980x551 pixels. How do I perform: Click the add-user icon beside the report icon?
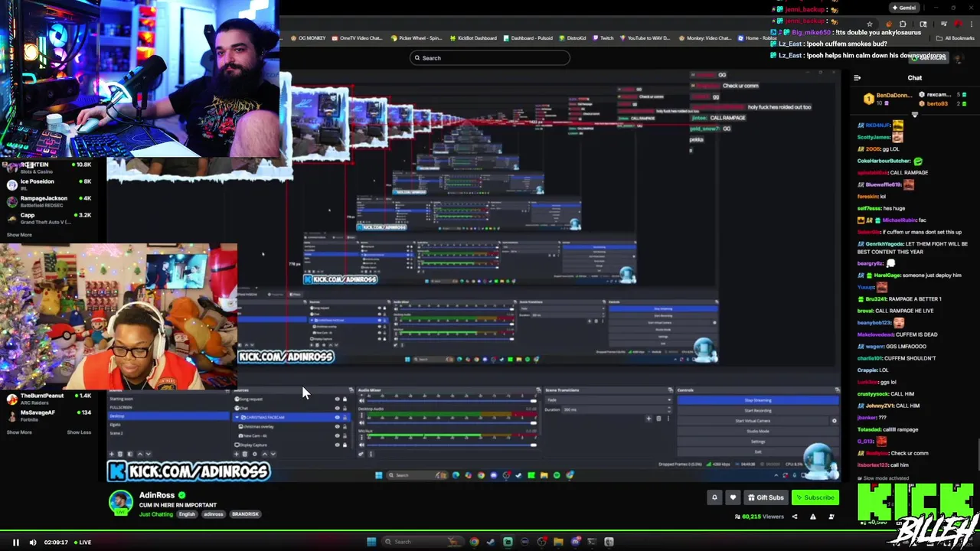(x=831, y=517)
